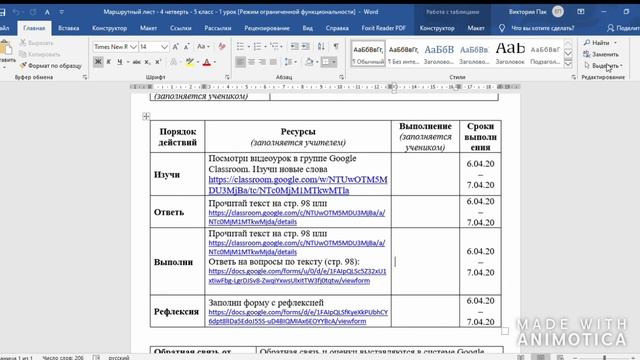Viewport: 640px width, 360px height.
Task: Expand the styles gallery More arrow
Action: [568, 63]
